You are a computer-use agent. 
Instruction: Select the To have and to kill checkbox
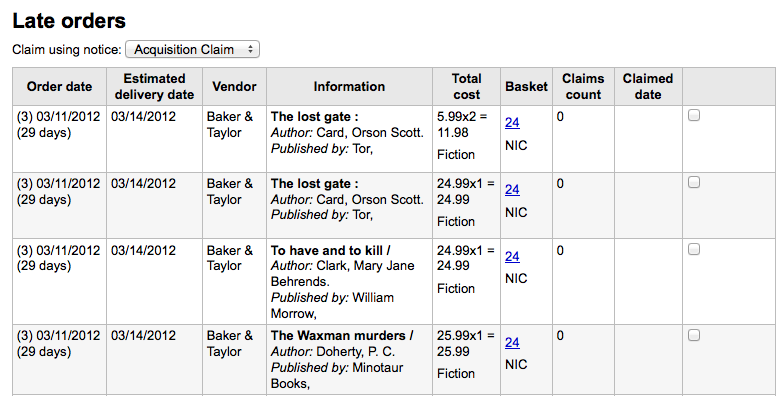(694, 249)
